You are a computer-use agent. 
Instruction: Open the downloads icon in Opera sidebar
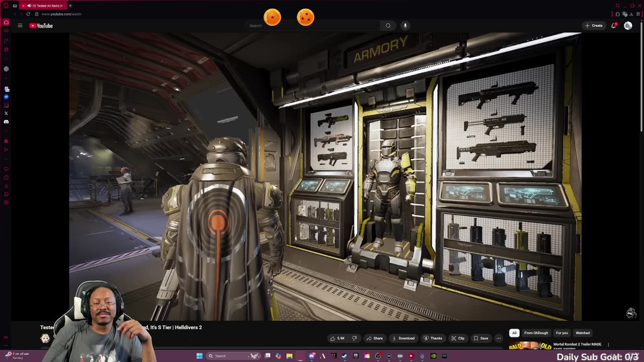[6, 186]
